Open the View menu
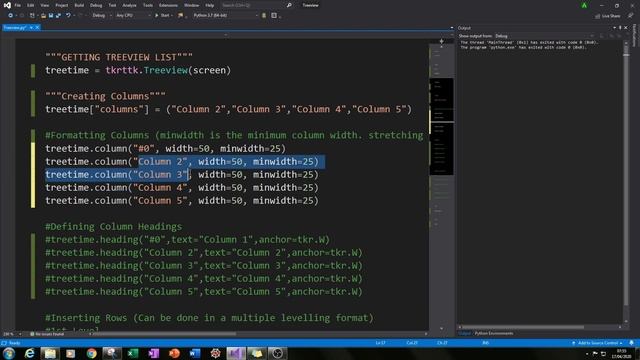The height and width of the screenshot is (360, 640). pos(45,5)
